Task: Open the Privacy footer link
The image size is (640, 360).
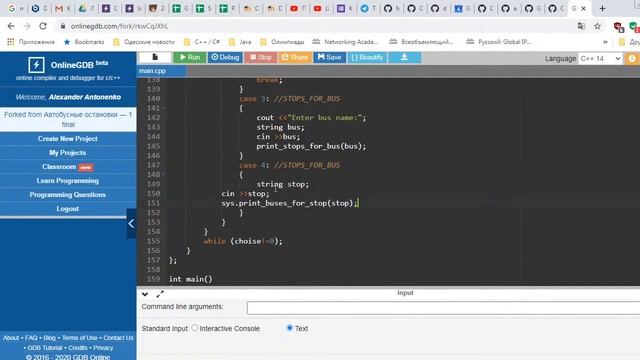Action: click(103, 348)
